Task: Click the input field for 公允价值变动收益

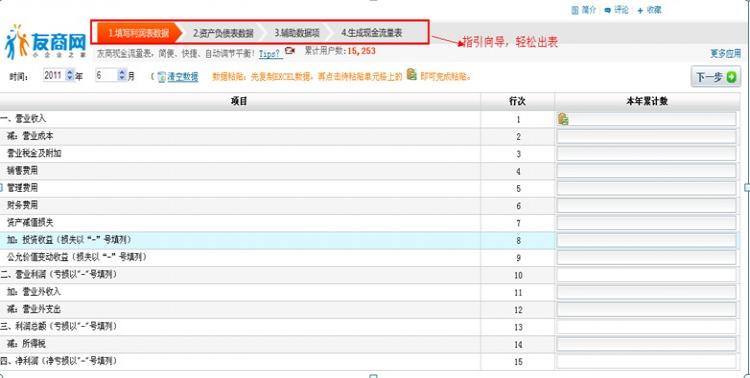Action: 646,258
